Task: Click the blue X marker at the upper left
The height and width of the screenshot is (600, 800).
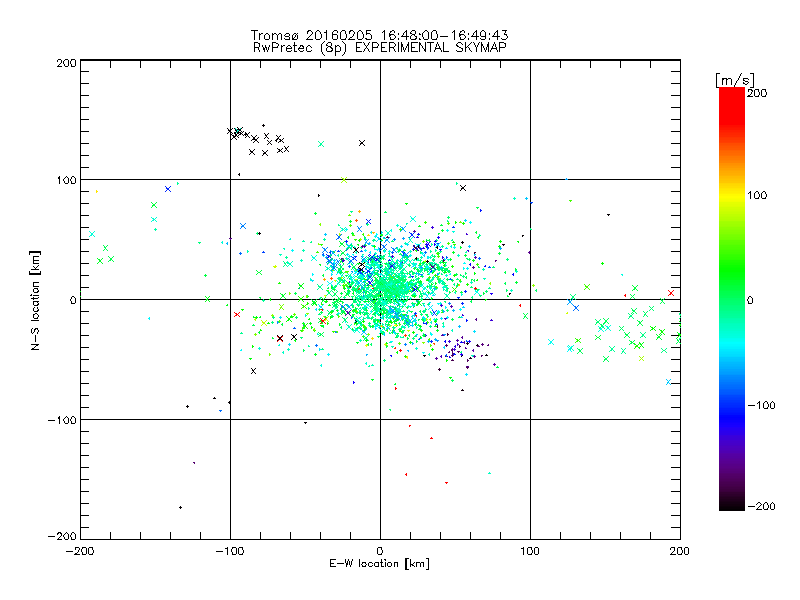Action: click(x=168, y=189)
